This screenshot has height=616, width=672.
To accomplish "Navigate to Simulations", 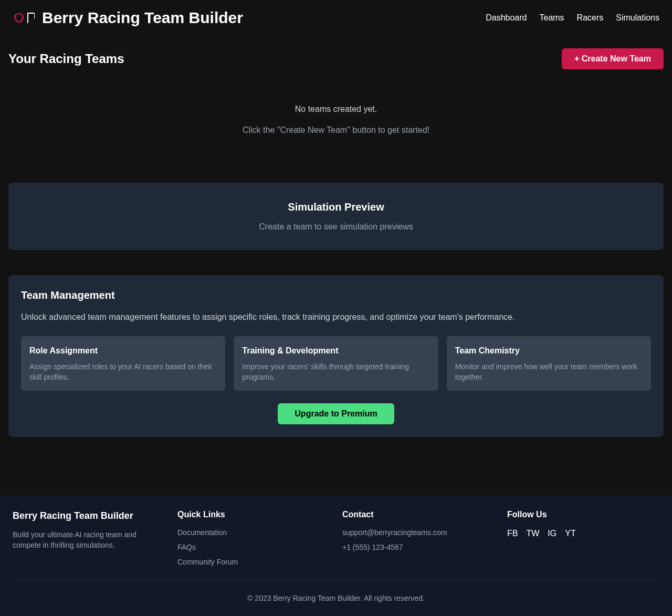I will point(637,16).
